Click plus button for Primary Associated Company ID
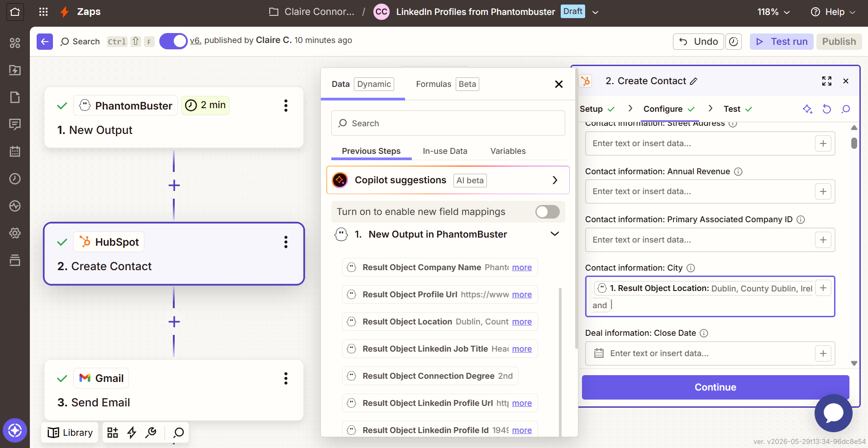The image size is (868, 448). coord(823,240)
